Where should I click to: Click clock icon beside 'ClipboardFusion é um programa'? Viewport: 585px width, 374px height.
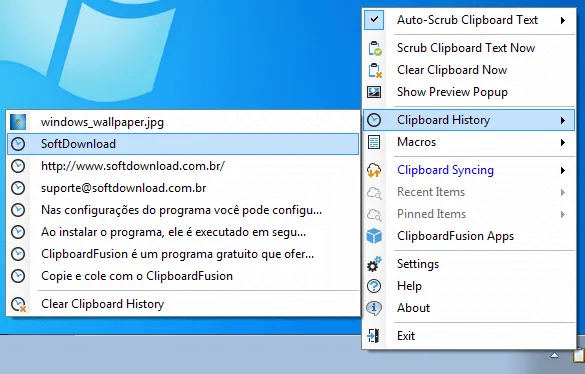tap(18, 254)
